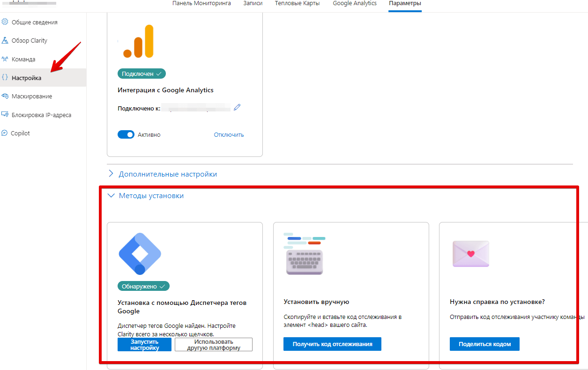Click the Обнаружено status badge
The height and width of the screenshot is (370, 588).
click(x=143, y=286)
